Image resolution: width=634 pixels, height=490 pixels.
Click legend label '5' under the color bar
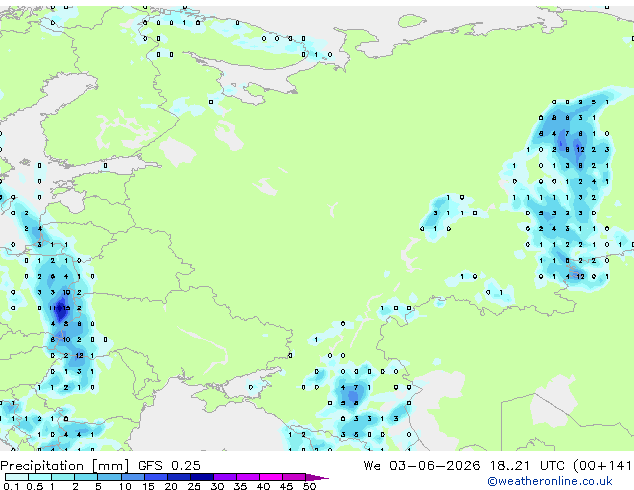pyautogui.click(x=98, y=486)
